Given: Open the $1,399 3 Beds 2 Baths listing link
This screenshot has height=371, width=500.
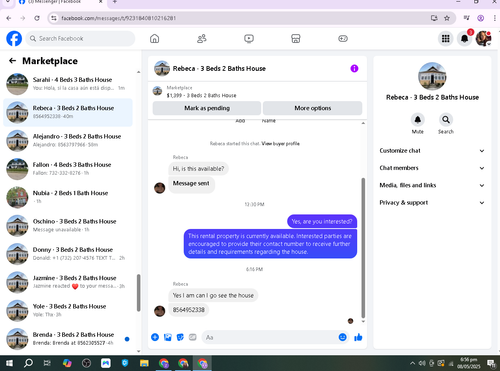Looking at the screenshot, I should pyautogui.click(x=201, y=95).
